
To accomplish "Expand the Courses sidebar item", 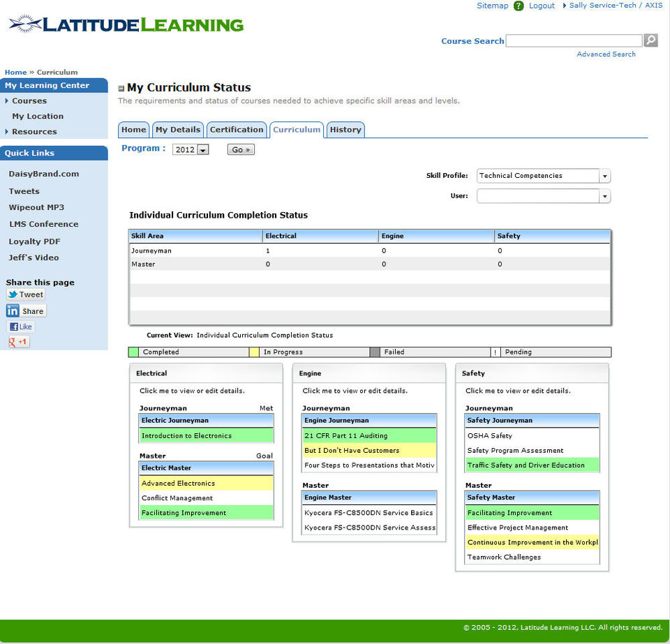I will click(6, 100).
